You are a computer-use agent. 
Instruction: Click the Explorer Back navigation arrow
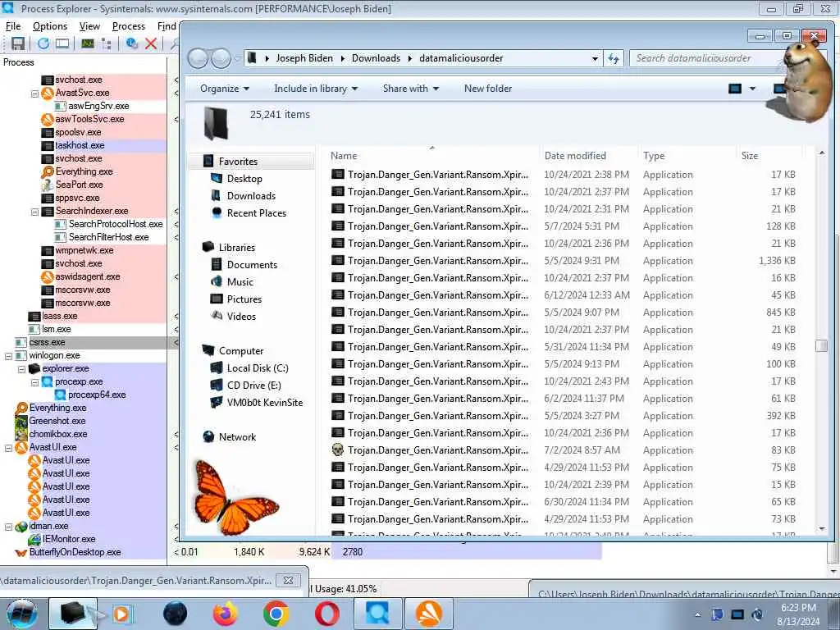coord(198,58)
